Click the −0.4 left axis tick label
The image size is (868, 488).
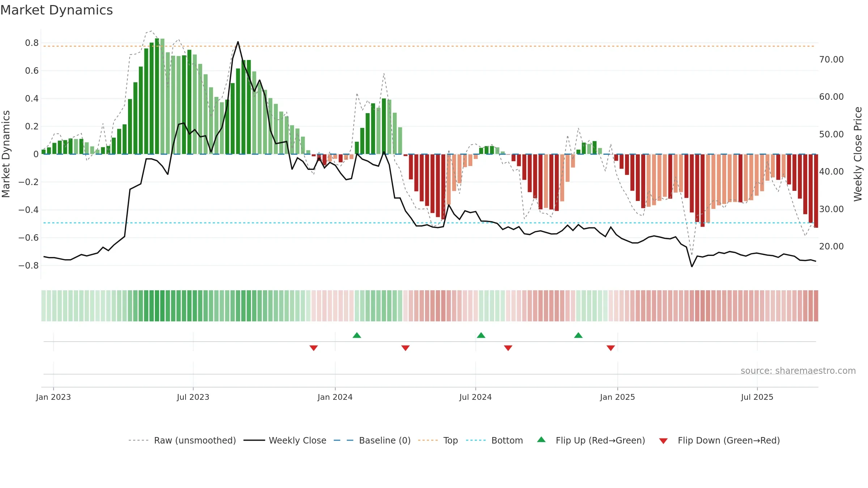(29, 210)
